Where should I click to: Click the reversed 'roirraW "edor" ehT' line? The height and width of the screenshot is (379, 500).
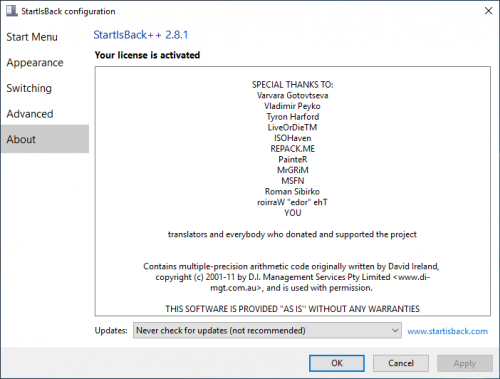coord(292,202)
